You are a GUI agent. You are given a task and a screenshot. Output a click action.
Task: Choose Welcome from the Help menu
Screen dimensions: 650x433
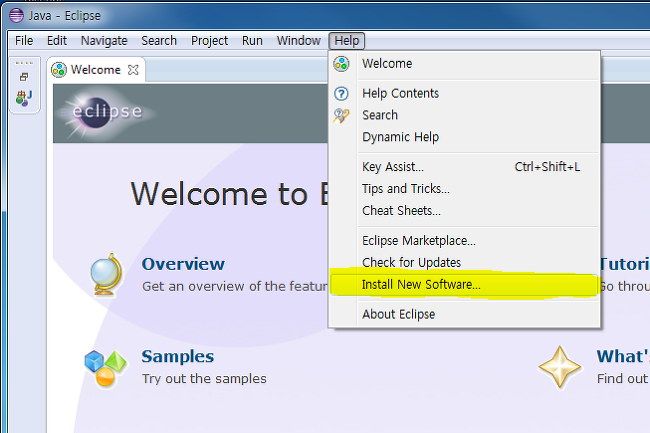click(x=464, y=64)
